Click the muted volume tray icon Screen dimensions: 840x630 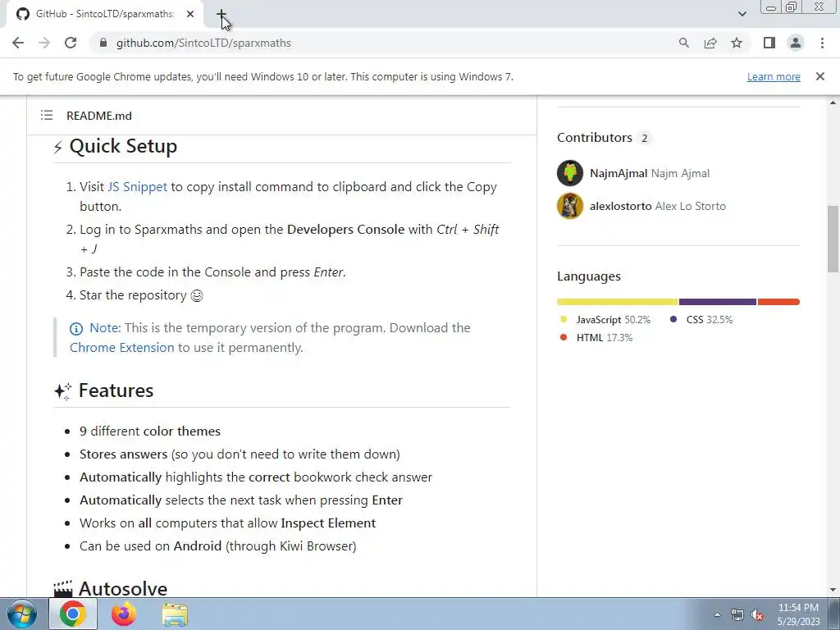pyautogui.click(x=757, y=614)
